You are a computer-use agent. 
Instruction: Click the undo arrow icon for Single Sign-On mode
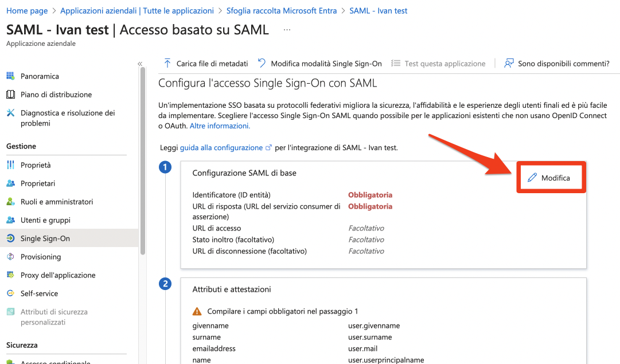tap(262, 63)
